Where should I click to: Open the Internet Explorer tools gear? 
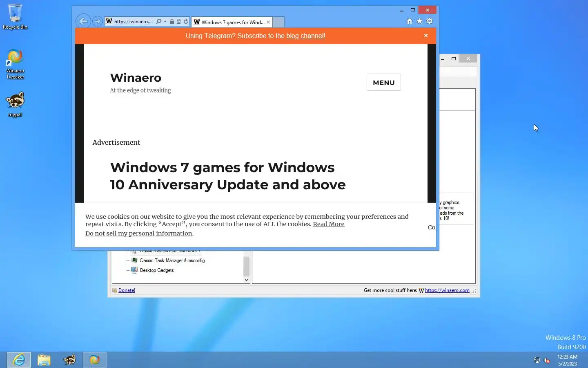click(x=430, y=21)
